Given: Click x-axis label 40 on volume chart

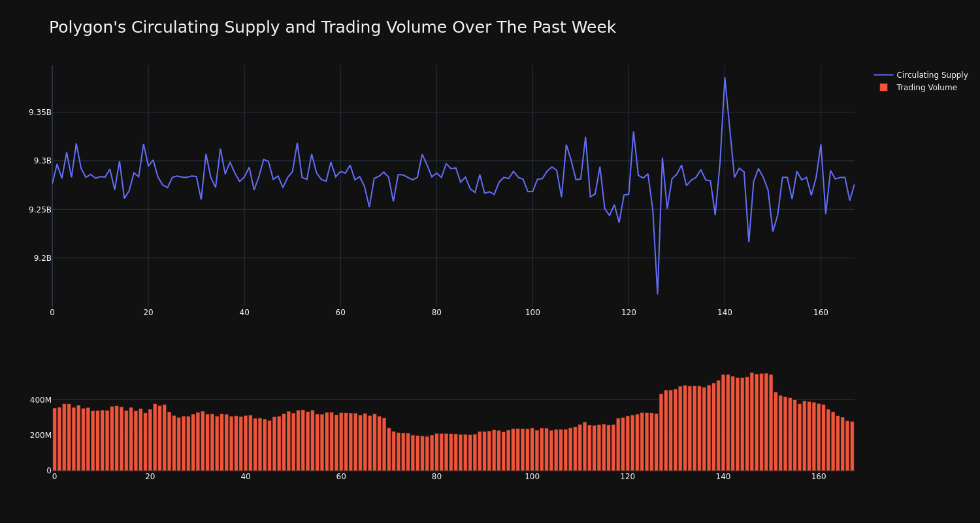Looking at the screenshot, I should coord(246,477).
